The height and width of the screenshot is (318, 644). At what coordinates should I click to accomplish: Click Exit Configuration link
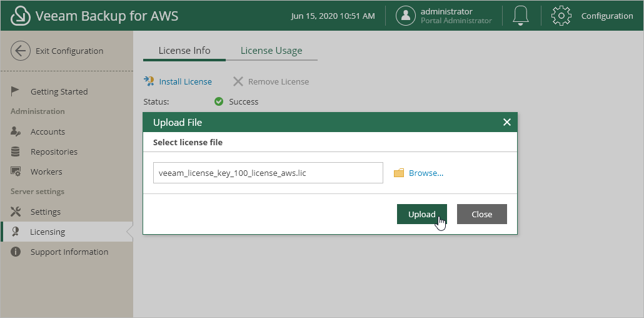(x=69, y=51)
